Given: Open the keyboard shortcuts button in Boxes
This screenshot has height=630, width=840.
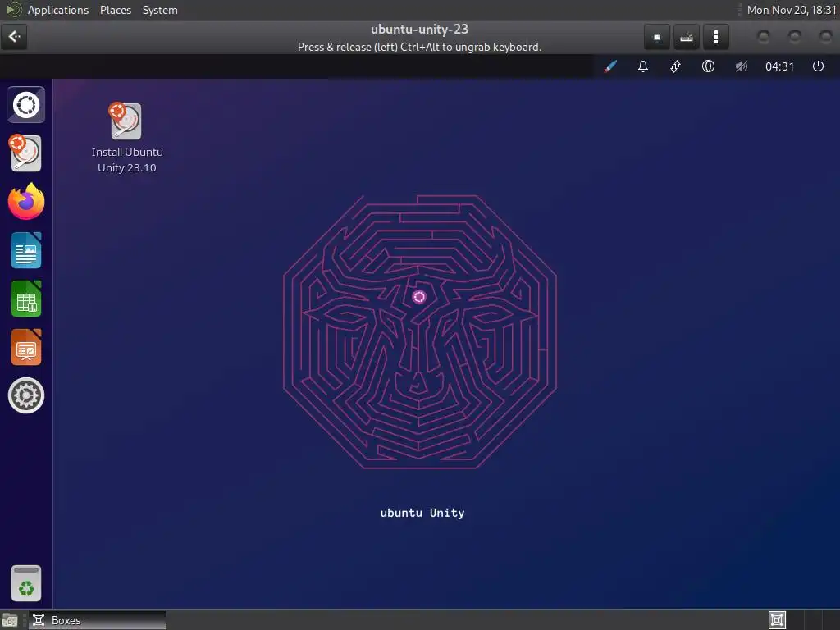Looking at the screenshot, I should [x=687, y=37].
